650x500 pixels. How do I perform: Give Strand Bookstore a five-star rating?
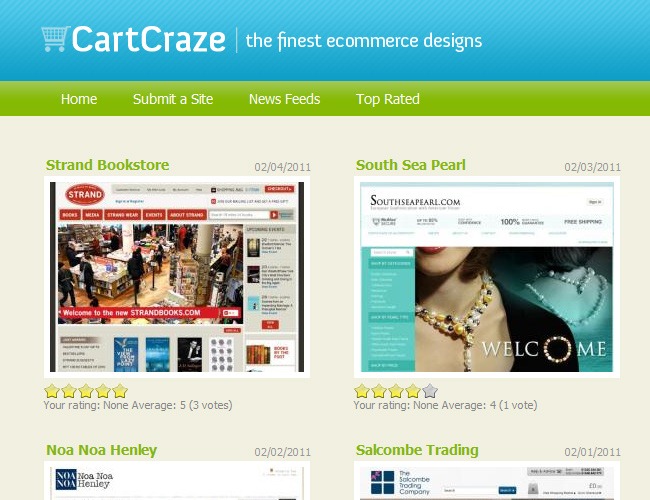(120, 391)
